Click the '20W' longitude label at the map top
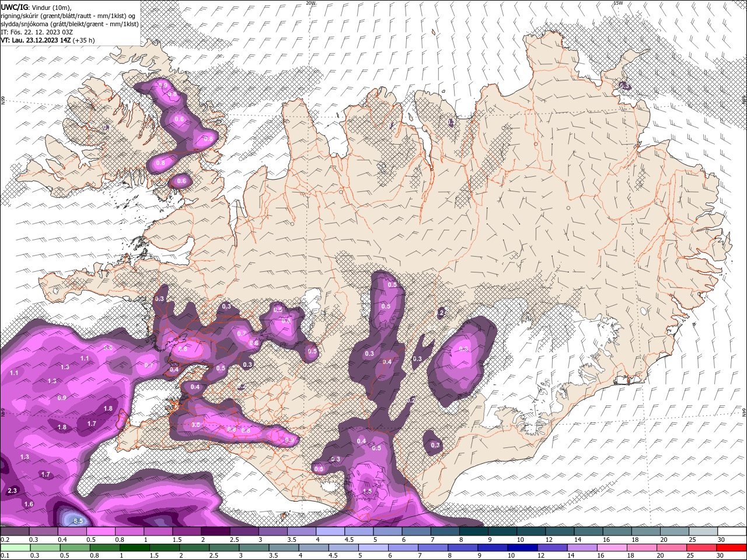Image resolution: width=747 pixels, height=560 pixels. point(310,3)
